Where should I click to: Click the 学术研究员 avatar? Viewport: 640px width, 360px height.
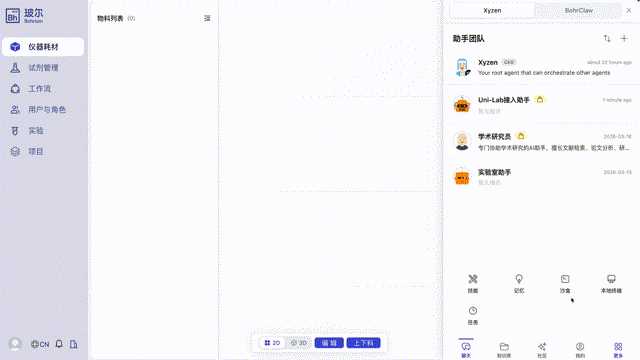[462, 141]
